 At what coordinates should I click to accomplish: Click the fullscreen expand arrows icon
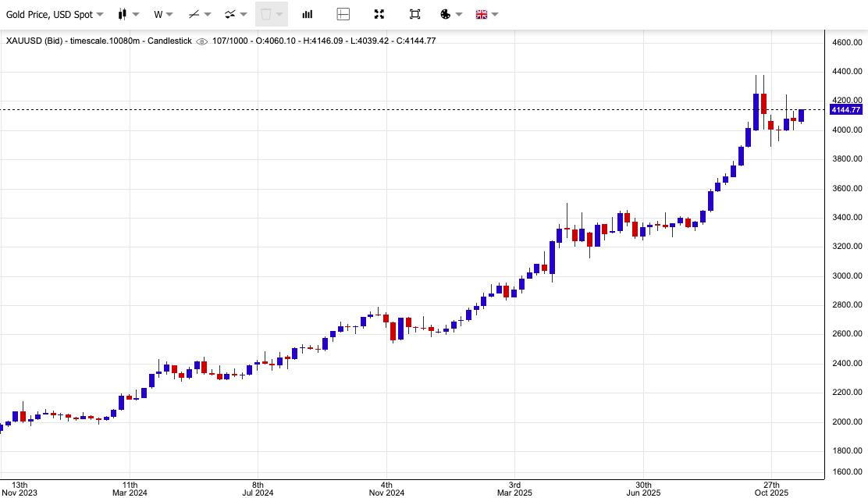click(x=379, y=14)
